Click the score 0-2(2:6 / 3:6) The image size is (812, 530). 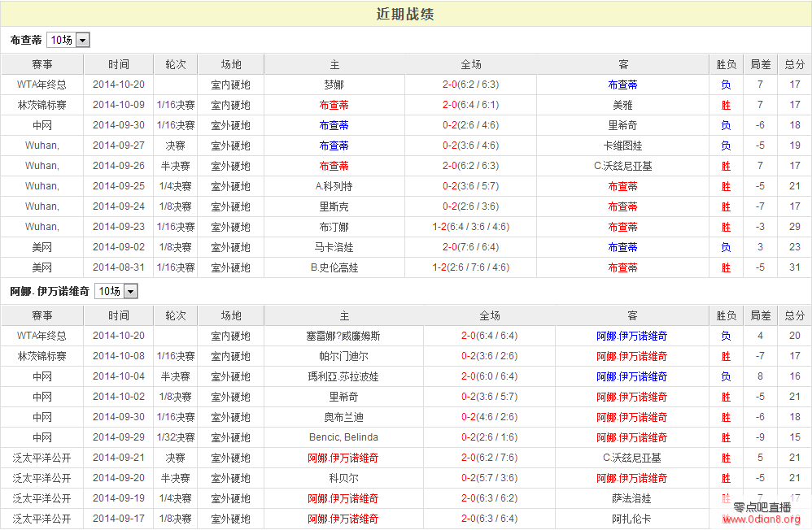pyautogui.click(x=471, y=206)
